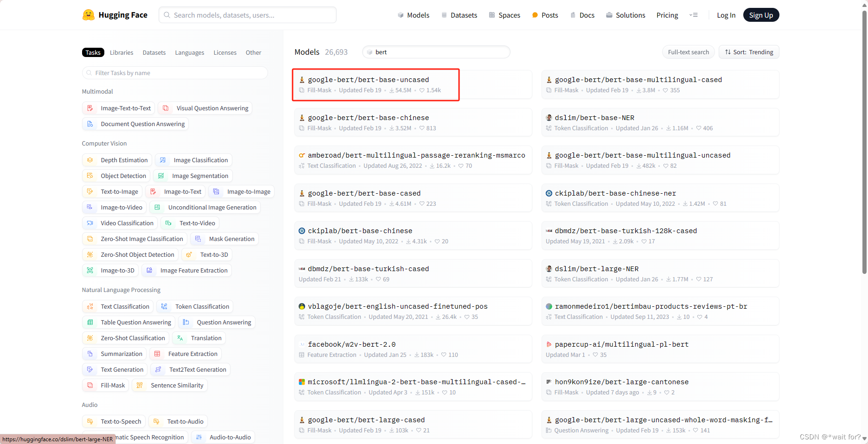Click the Summarization task icon
This screenshot has width=868, height=444.
click(x=90, y=354)
